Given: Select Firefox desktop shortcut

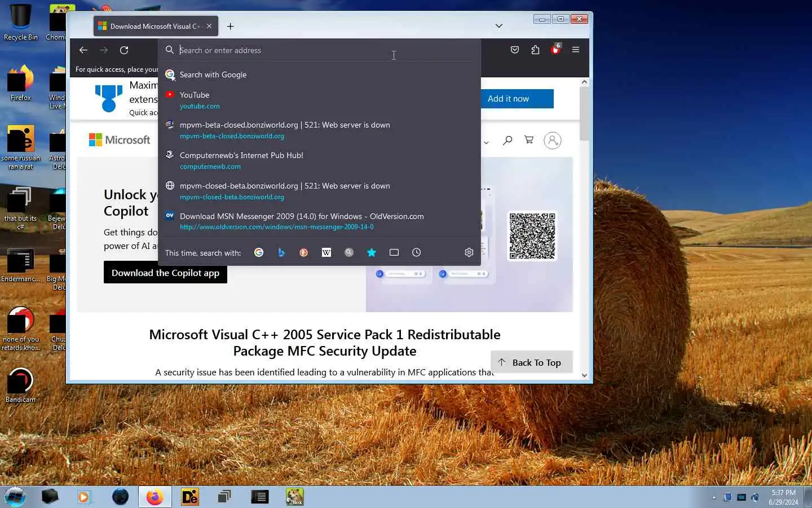Looking at the screenshot, I should pyautogui.click(x=21, y=83).
